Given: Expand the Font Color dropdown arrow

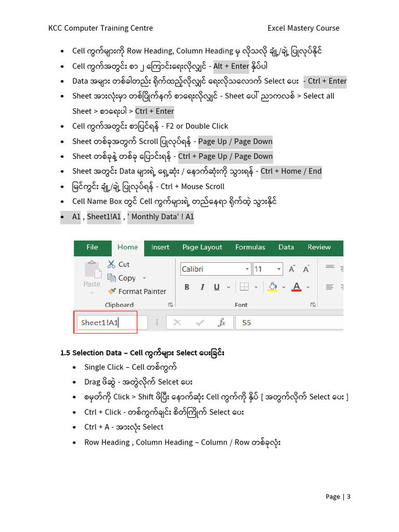Looking at the screenshot, I should point(308,287).
